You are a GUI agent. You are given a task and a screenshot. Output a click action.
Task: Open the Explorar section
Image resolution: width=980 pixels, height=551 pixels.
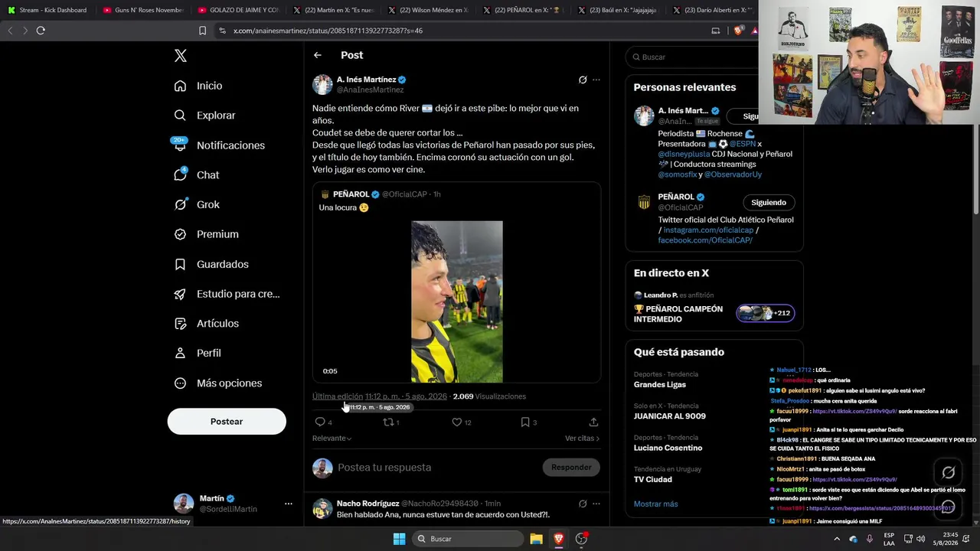pos(204,116)
